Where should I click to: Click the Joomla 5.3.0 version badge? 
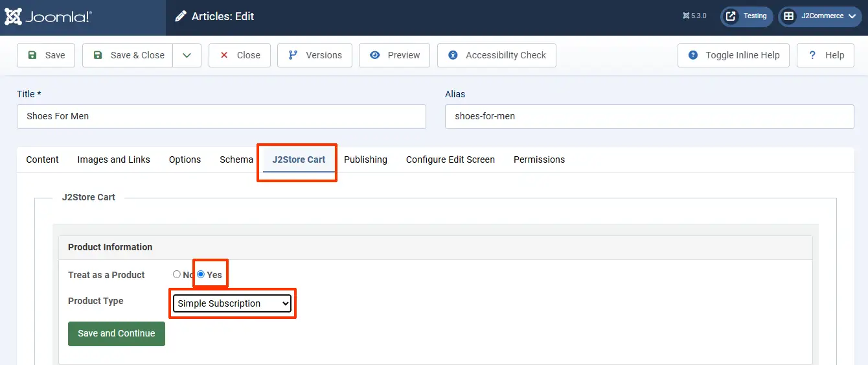click(694, 16)
